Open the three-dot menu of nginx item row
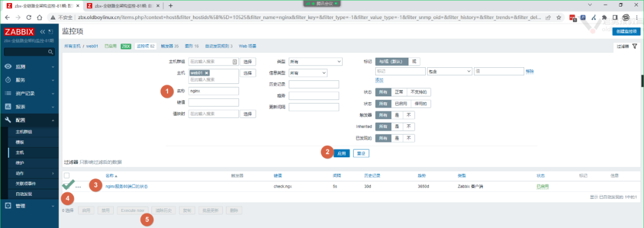 pyautogui.click(x=78, y=187)
